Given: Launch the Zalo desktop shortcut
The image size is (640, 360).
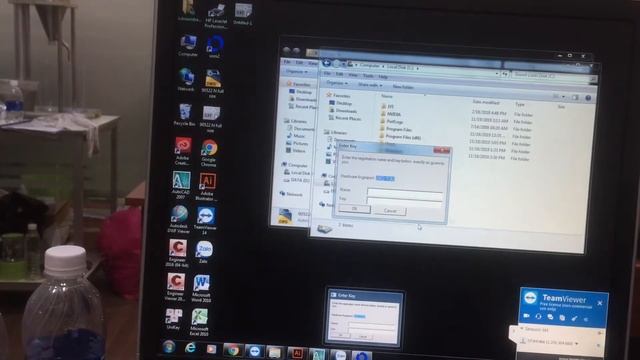Looking at the screenshot, I should (x=203, y=252).
